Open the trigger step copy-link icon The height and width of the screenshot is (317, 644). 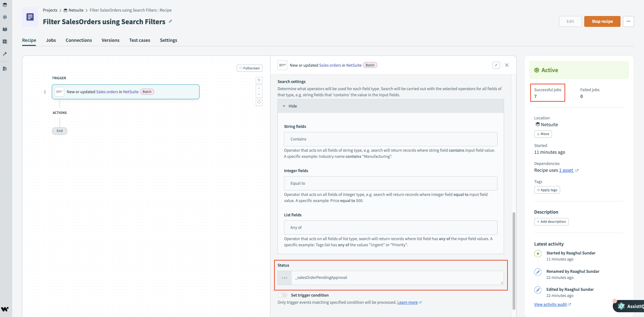[496, 65]
